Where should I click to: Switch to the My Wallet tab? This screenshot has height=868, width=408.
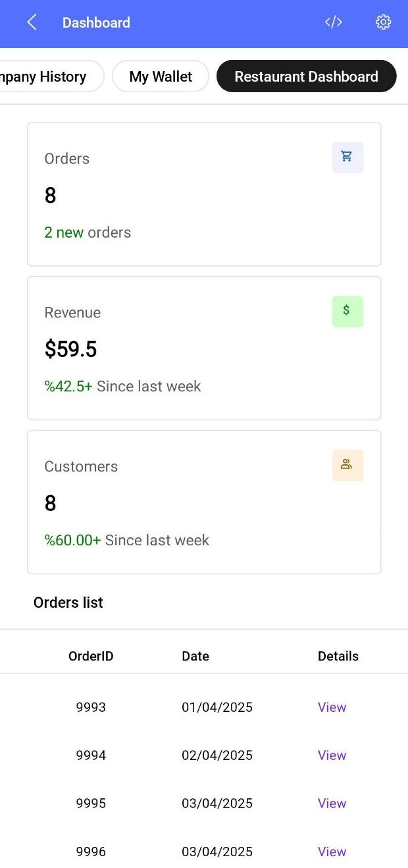(161, 76)
